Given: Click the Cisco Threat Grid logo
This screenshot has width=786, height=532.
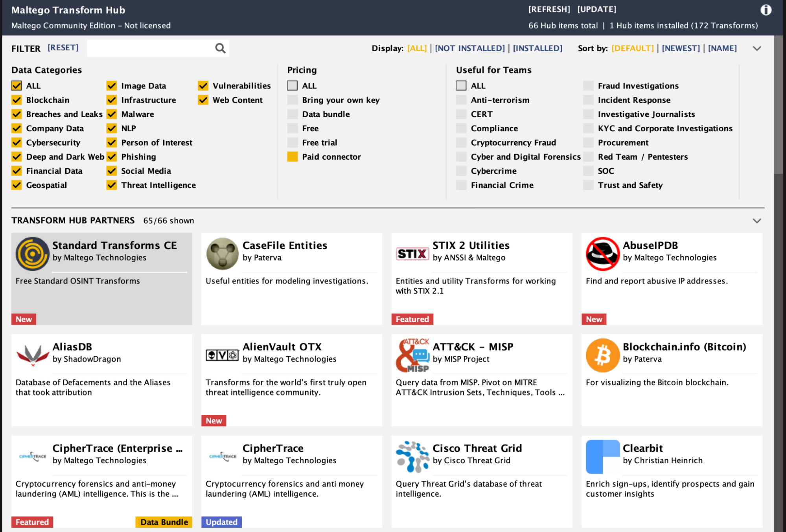Looking at the screenshot, I should click(412, 457).
